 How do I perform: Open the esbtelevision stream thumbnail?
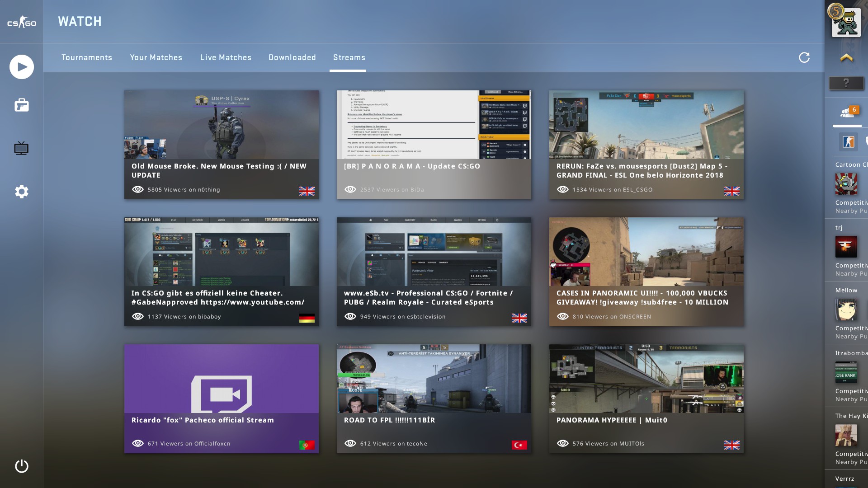(x=434, y=252)
